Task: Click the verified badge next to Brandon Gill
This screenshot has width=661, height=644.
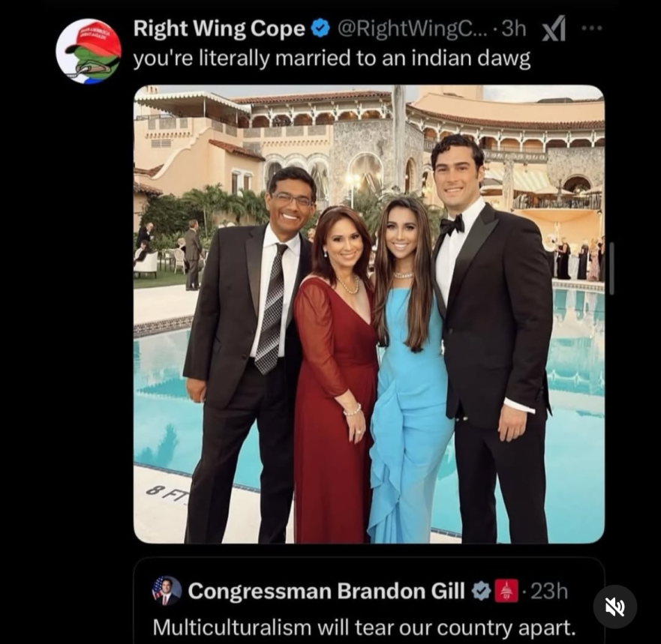Action: pyautogui.click(x=481, y=591)
